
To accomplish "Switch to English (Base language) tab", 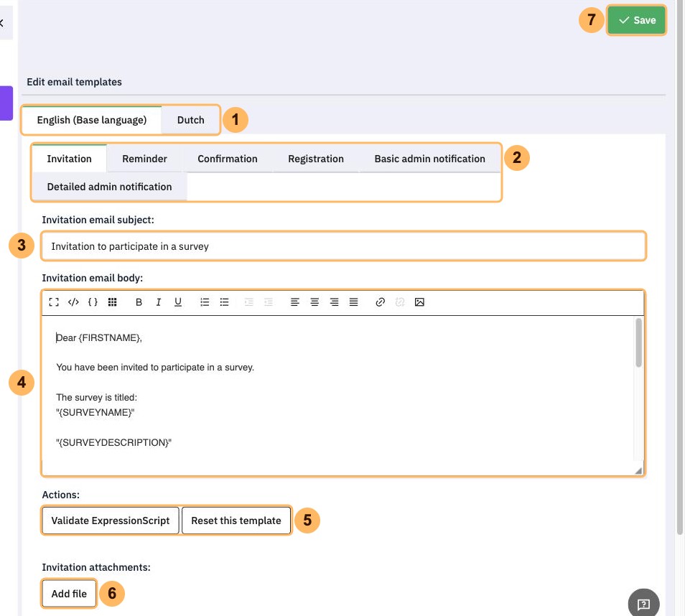I will [92, 120].
